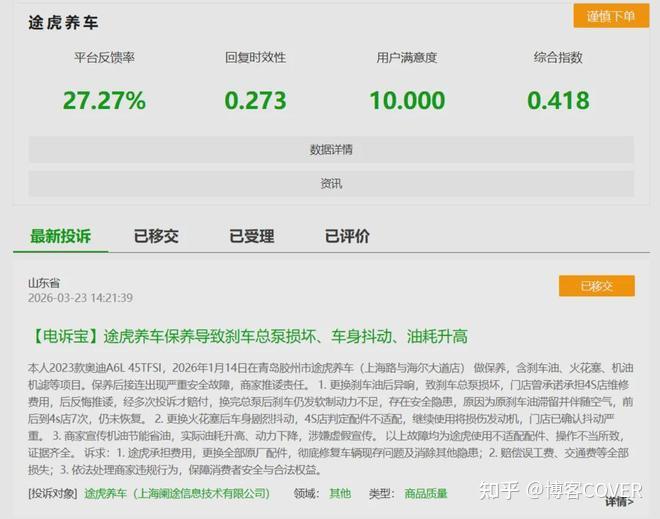Open complaint titled 途虎养车保养导致刹车总泵损坏
Viewport: 660px width, 519px height.
tap(248, 336)
